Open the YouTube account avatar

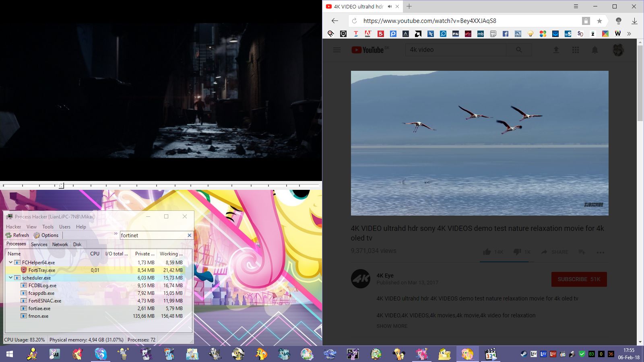[x=618, y=50]
